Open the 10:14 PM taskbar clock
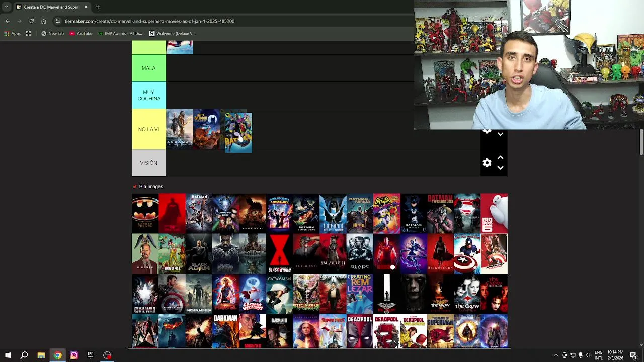644x362 pixels. tap(616, 355)
